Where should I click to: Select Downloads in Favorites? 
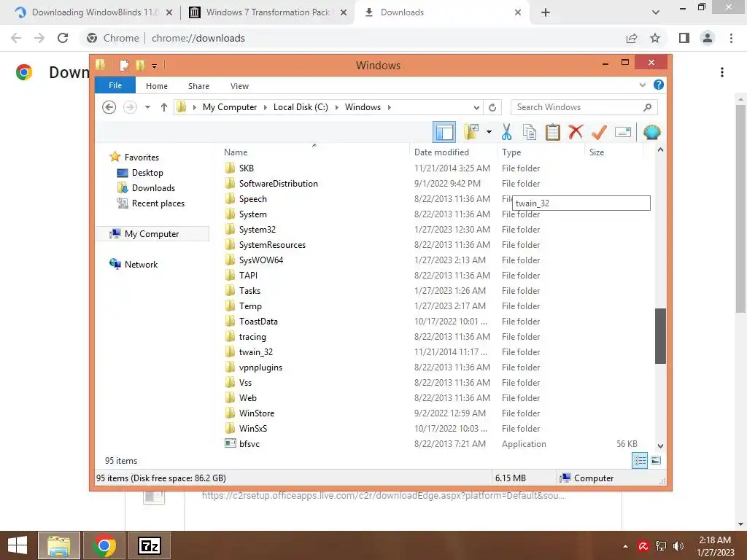point(153,187)
